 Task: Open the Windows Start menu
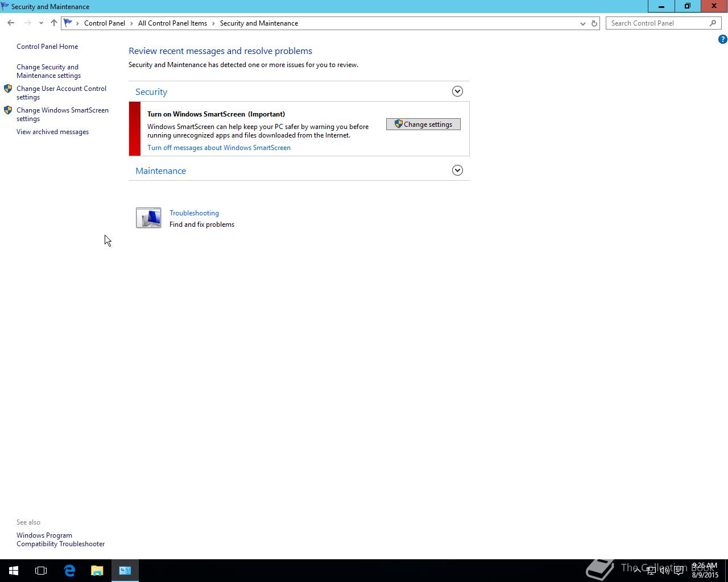14,571
